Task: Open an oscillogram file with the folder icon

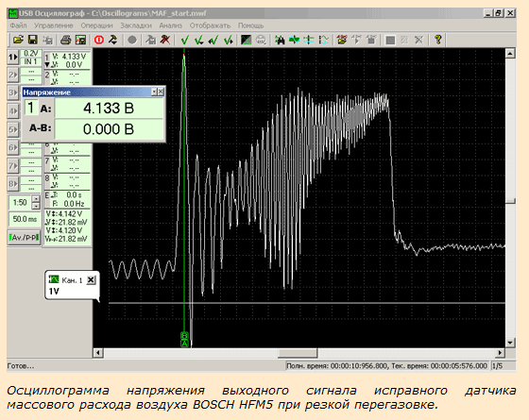Action: pos(18,40)
